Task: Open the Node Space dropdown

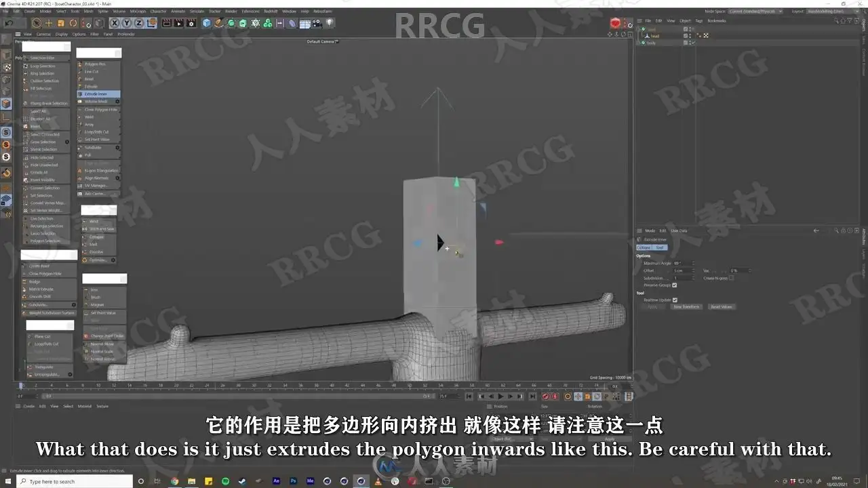Action: click(x=755, y=11)
